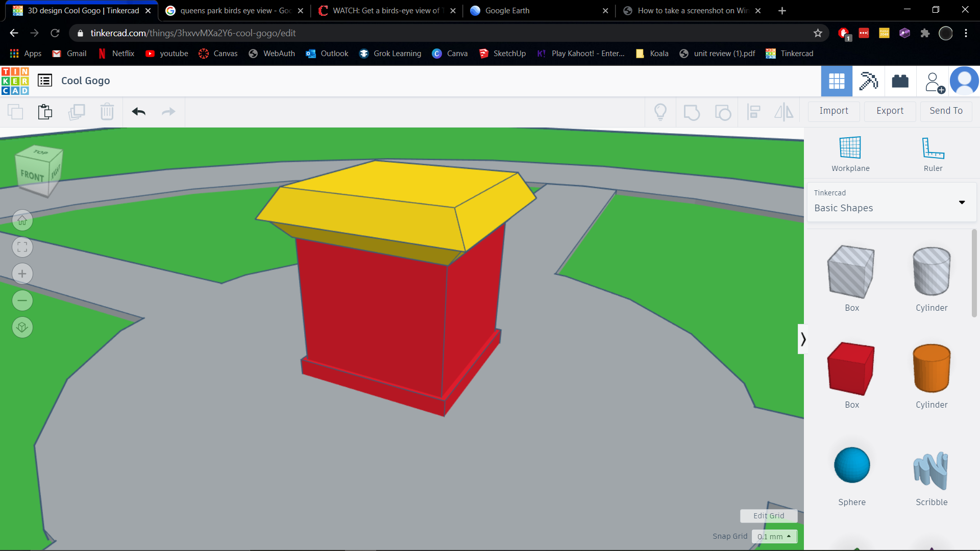
Task: Open the Gmail bookmark
Action: pyautogui.click(x=69, y=54)
